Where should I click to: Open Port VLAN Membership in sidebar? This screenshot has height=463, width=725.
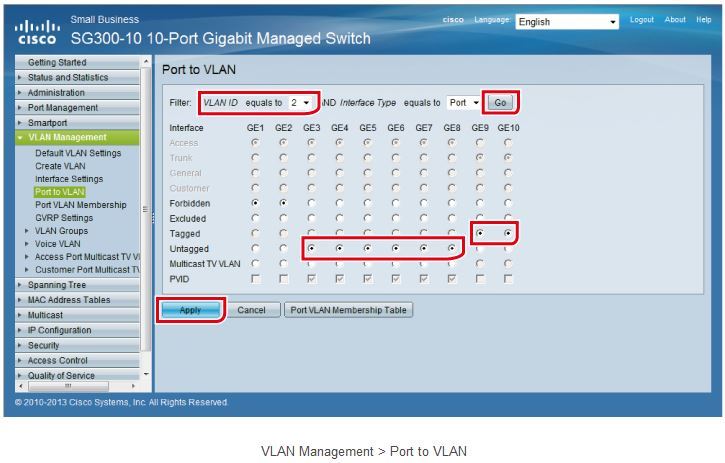[81, 205]
